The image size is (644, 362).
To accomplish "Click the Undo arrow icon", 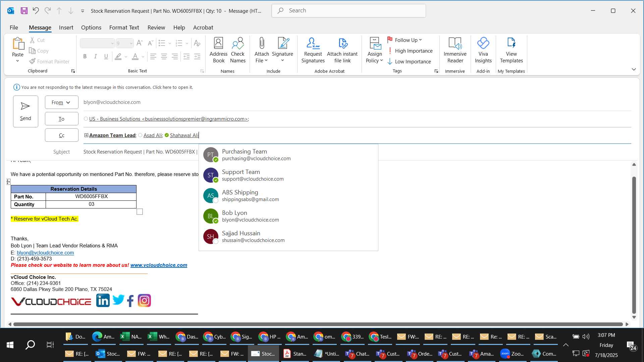I will point(36,11).
